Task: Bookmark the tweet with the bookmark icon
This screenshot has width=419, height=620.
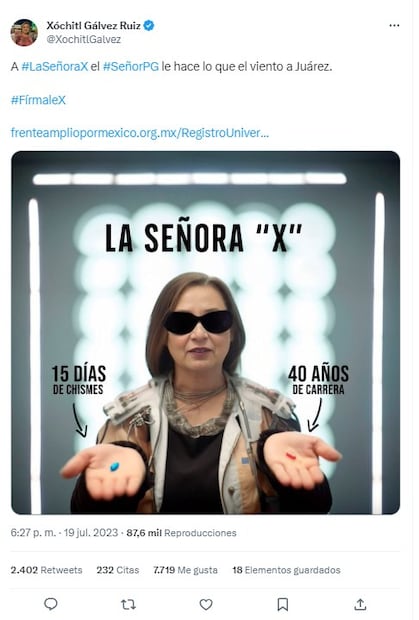Action: point(283,604)
